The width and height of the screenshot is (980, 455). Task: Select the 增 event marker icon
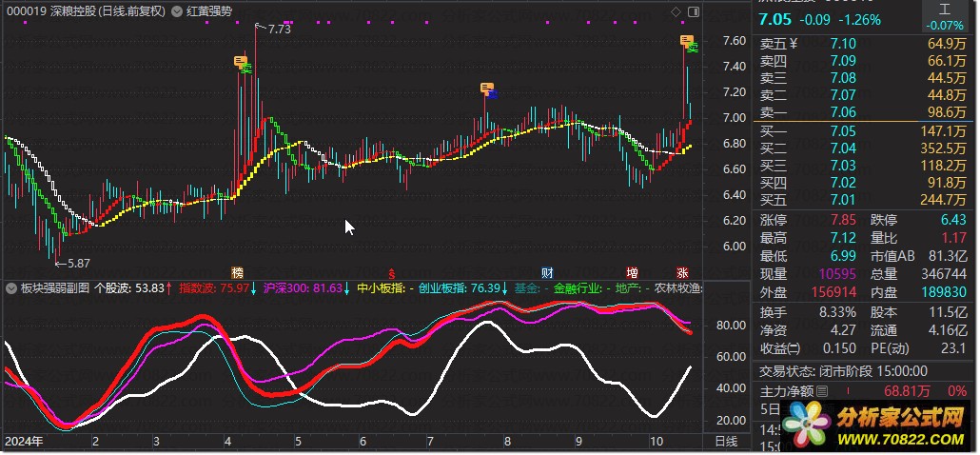(x=633, y=271)
